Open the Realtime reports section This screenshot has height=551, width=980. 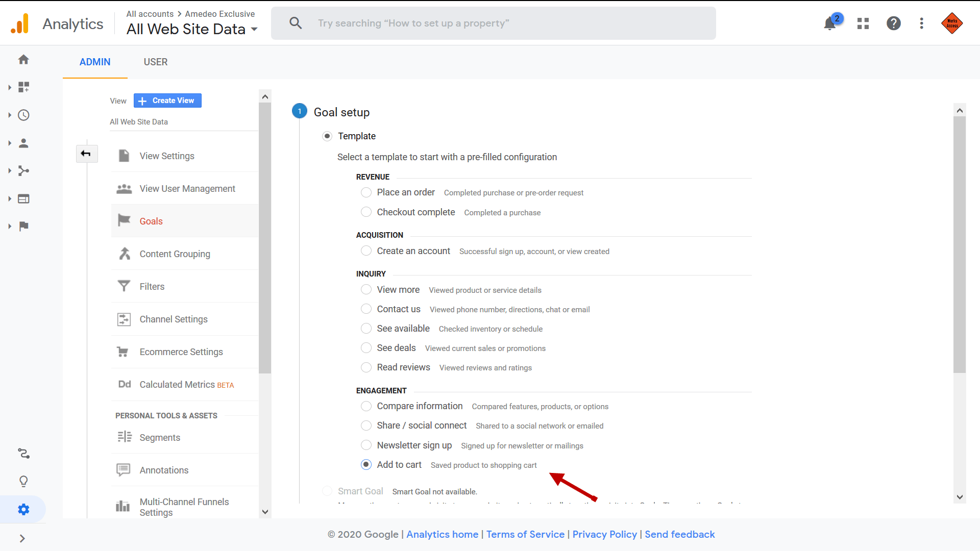coord(23,115)
